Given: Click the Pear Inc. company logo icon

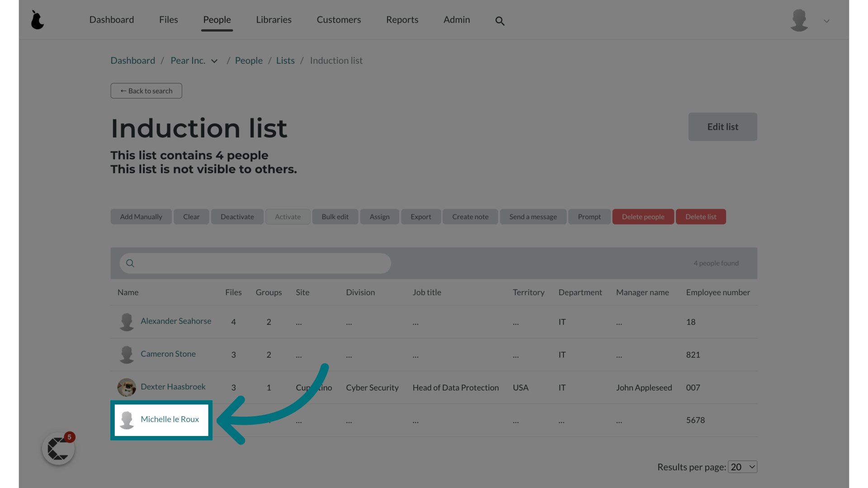Looking at the screenshot, I should pyautogui.click(x=37, y=19).
